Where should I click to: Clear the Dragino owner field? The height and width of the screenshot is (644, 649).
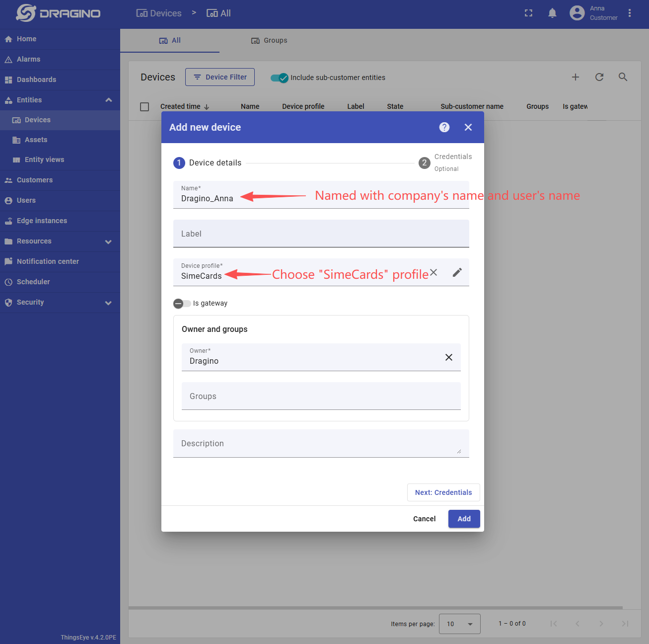click(449, 357)
